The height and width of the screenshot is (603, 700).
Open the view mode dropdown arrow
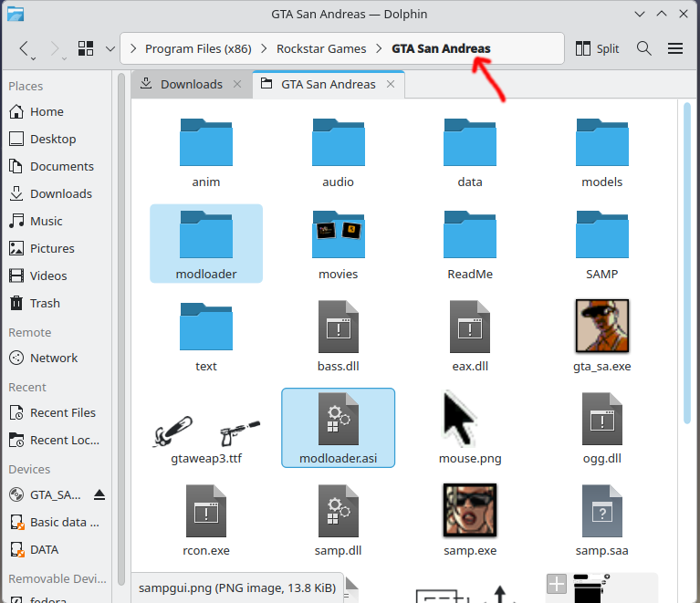click(x=110, y=48)
